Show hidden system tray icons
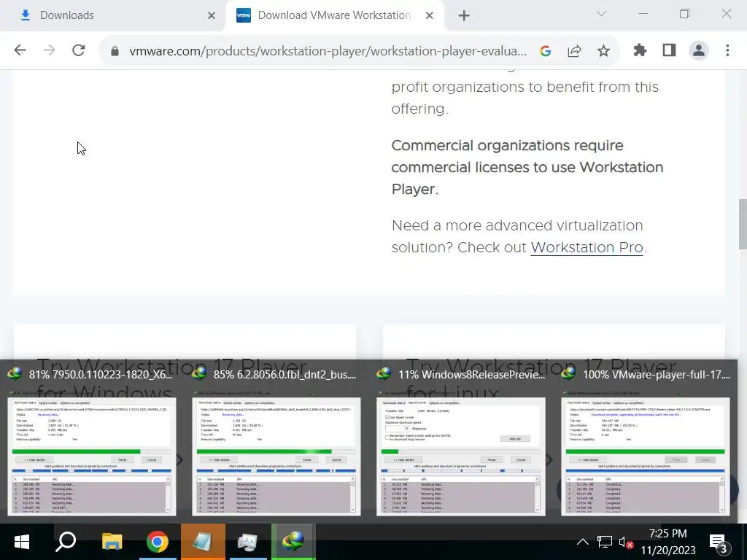 (582, 542)
